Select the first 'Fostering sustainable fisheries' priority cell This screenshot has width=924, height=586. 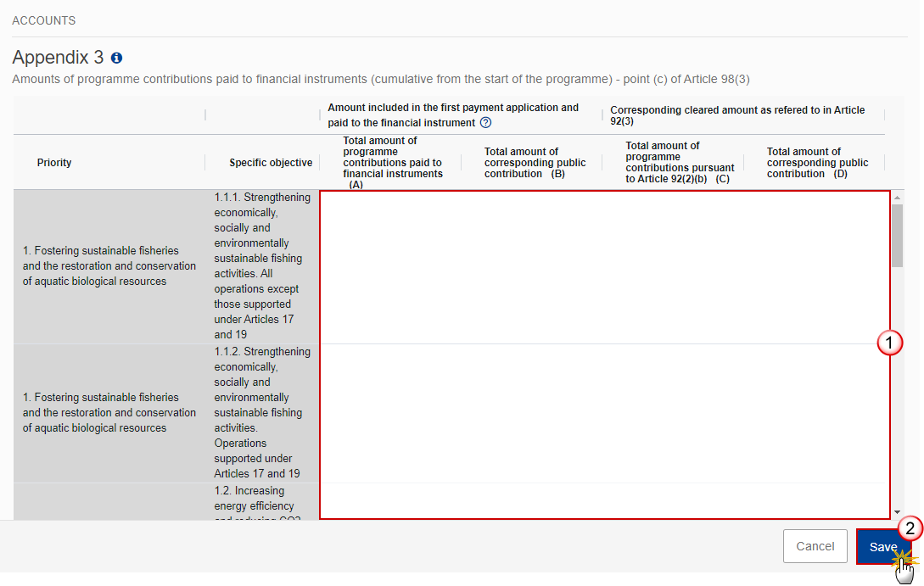tap(109, 266)
